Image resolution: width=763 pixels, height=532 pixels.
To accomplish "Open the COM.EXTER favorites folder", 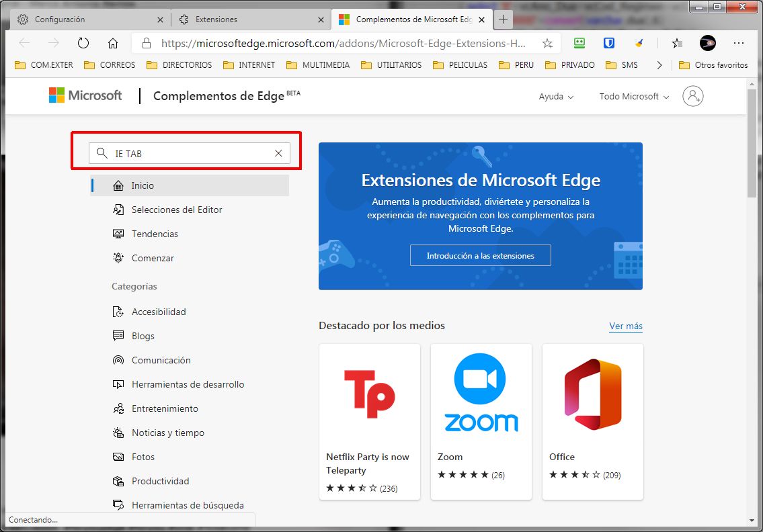I will click(x=44, y=64).
